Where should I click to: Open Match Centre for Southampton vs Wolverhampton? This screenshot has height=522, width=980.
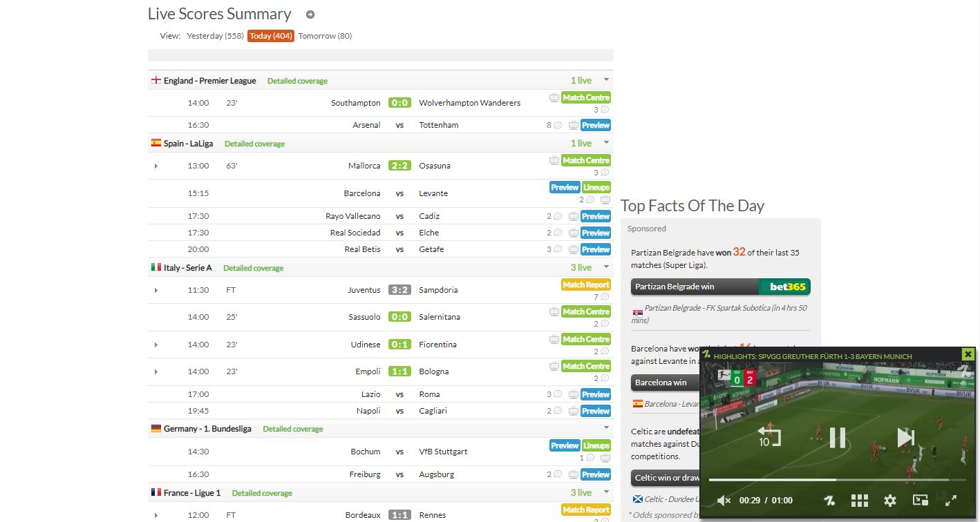click(586, 98)
